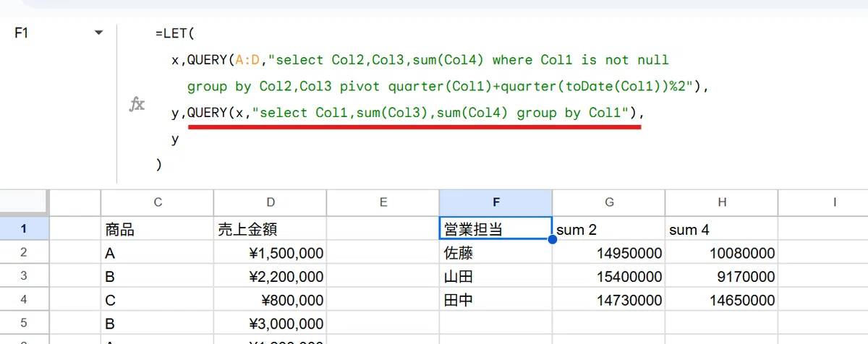
Task: Select column F header
Action: (495, 202)
